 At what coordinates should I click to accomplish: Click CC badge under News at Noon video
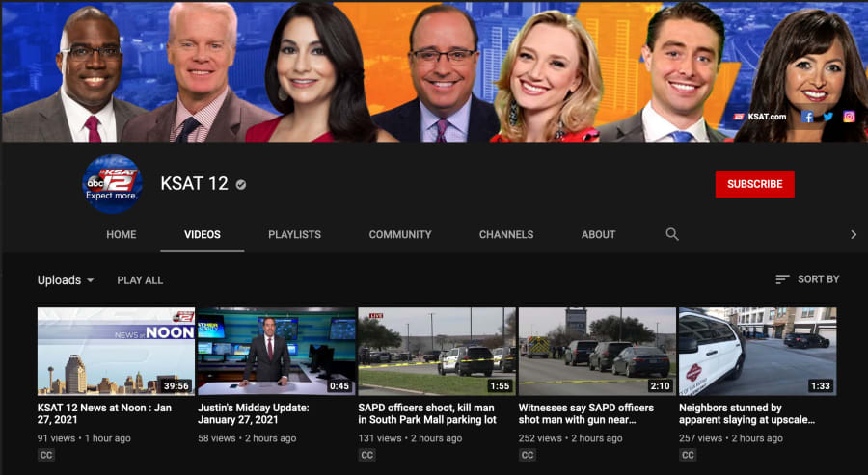pyautogui.click(x=46, y=455)
